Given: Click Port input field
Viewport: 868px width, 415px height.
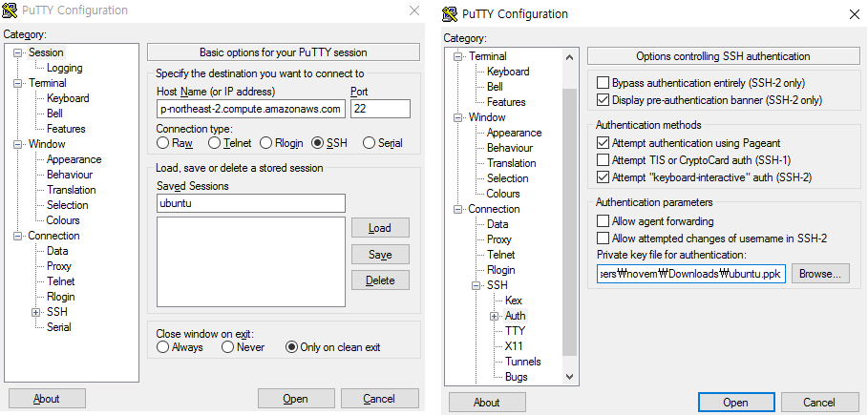Looking at the screenshot, I should point(380,109).
